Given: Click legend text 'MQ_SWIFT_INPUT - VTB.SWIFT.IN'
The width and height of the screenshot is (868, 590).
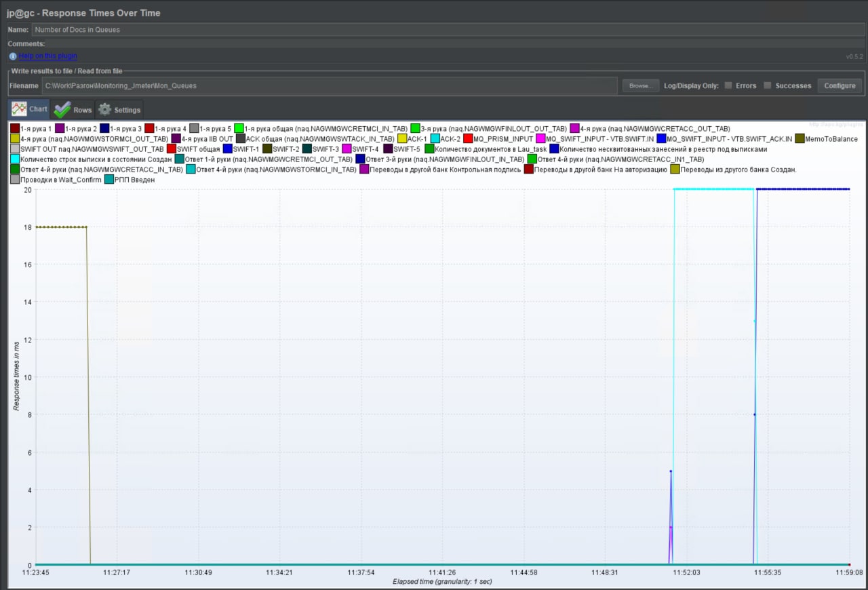Looking at the screenshot, I should (600, 139).
